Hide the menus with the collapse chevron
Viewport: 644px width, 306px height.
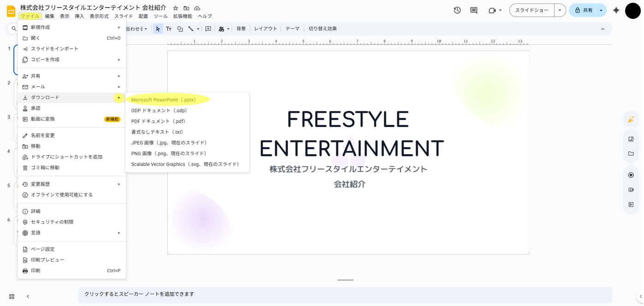(x=603, y=29)
